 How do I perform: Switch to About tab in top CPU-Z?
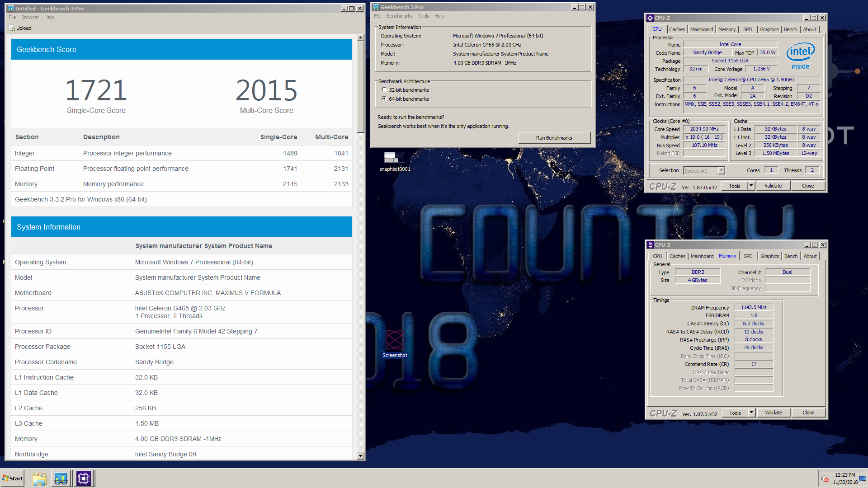coord(810,29)
